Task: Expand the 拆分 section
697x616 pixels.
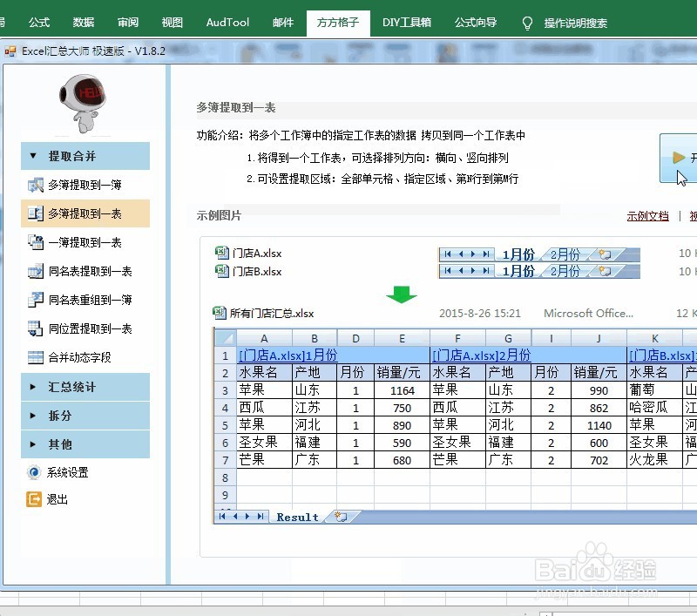Action: [x=85, y=416]
